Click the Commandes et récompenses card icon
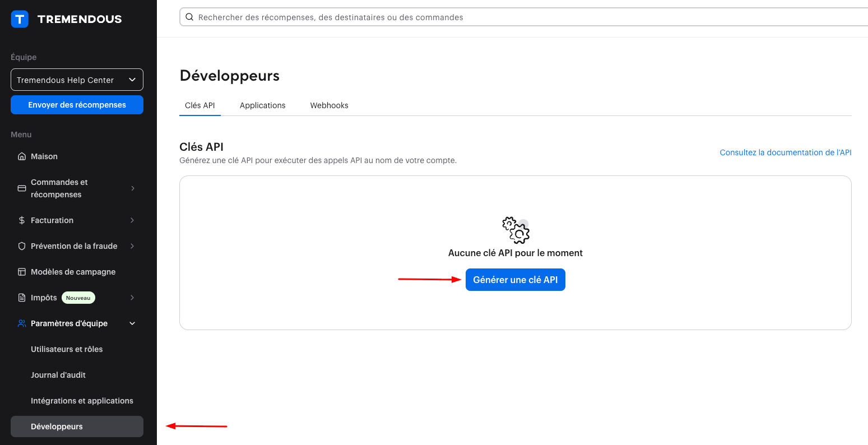Viewport: 868px width, 445px height. [x=22, y=188]
